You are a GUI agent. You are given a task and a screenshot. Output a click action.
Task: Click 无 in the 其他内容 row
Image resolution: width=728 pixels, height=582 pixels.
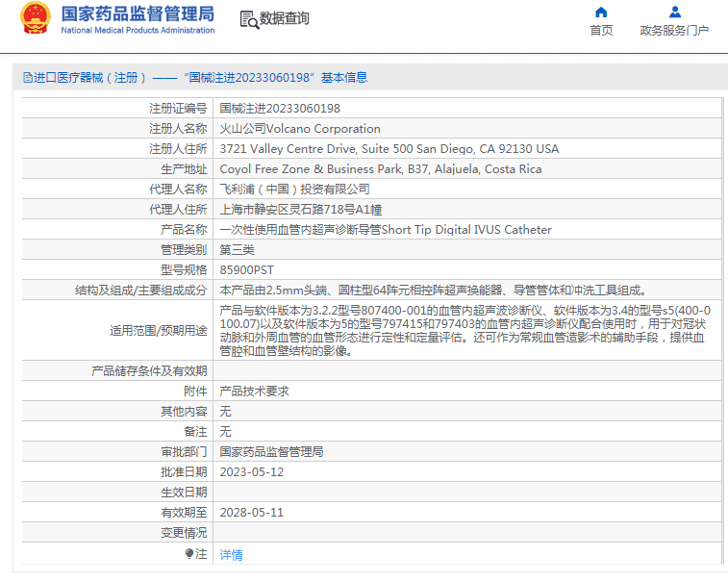click(x=226, y=412)
